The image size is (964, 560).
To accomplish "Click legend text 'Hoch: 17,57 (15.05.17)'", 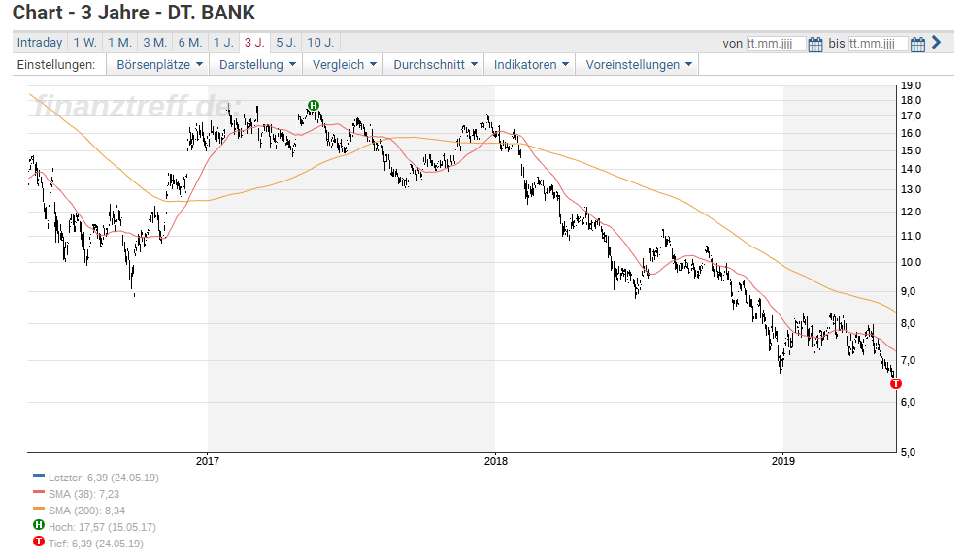I will click(102, 527).
